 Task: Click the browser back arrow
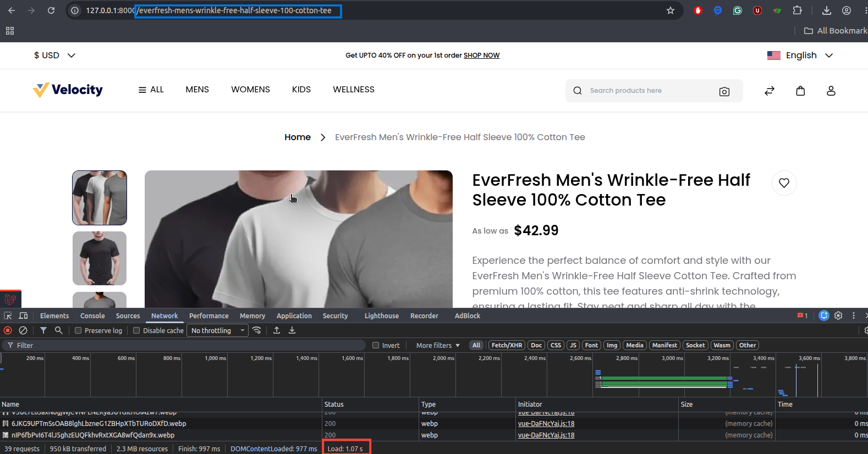pos(12,10)
